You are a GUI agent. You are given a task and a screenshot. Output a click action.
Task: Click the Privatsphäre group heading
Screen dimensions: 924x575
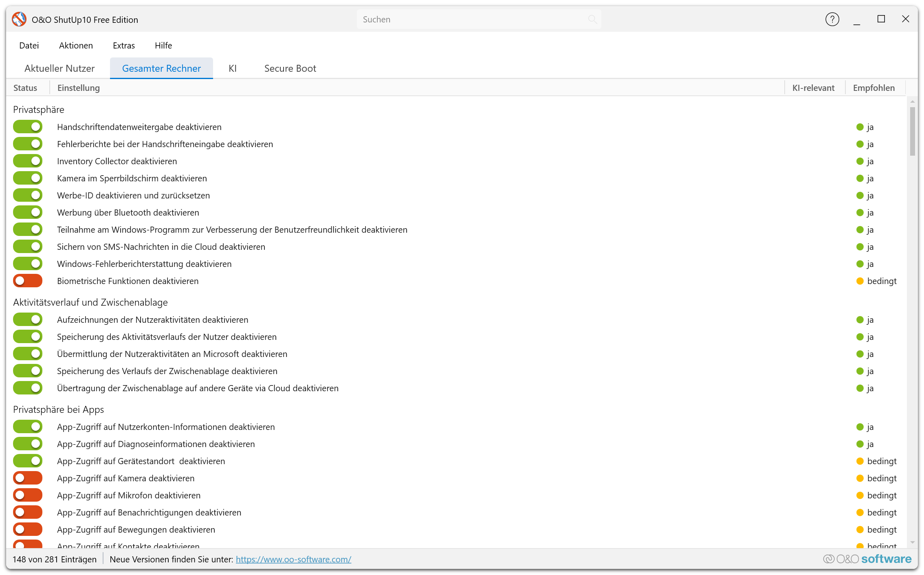point(39,110)
